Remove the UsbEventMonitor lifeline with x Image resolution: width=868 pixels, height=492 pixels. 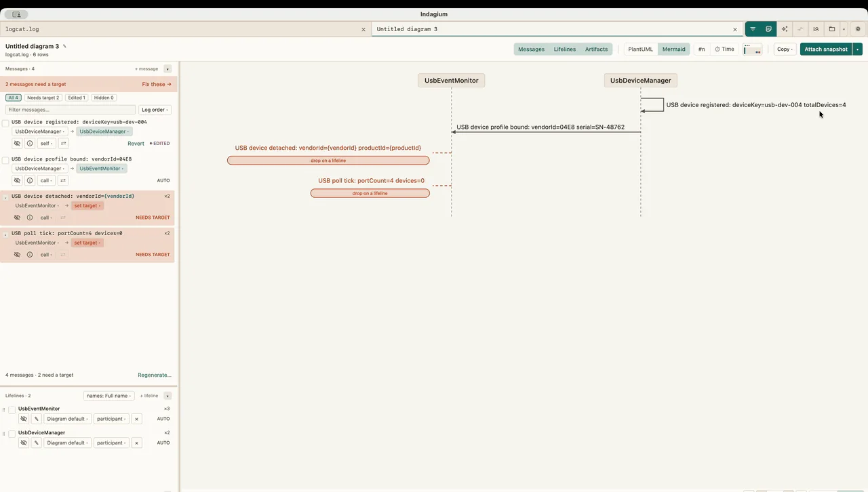pyautogui.click(x=136, y=419)
